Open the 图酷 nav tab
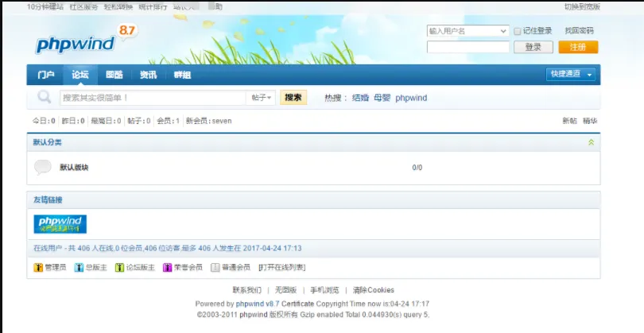This screenshot has width=644, height=333. 114,75
